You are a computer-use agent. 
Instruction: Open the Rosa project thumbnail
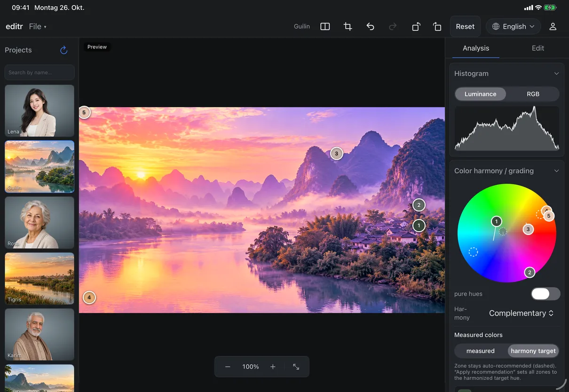coord(40,222)
